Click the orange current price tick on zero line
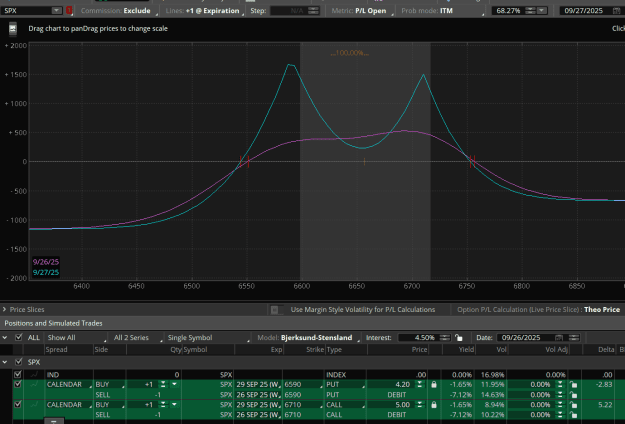Viewport: 625px width, 424px height. coord(364,161)
